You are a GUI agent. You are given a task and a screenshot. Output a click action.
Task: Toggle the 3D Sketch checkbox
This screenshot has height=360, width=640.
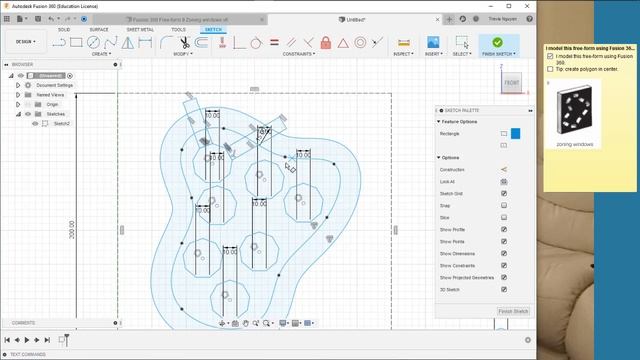click(504, 289)
